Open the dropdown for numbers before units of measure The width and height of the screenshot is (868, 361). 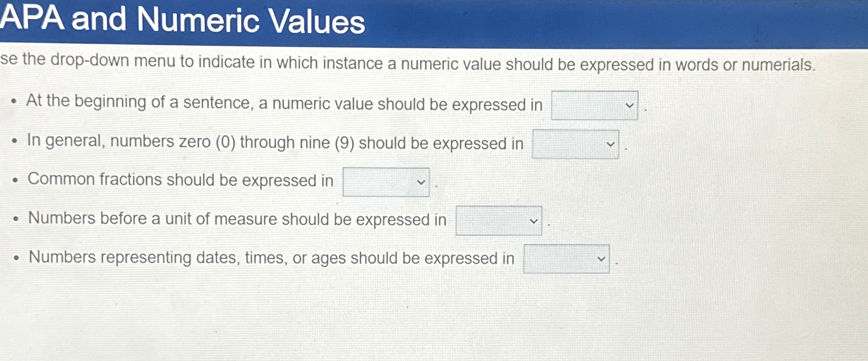click(x=497, y=220)
